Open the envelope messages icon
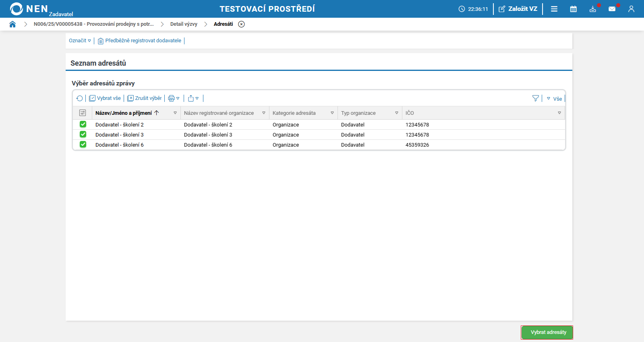Screen dimensions: 644x342 click(x=612, y=9)
